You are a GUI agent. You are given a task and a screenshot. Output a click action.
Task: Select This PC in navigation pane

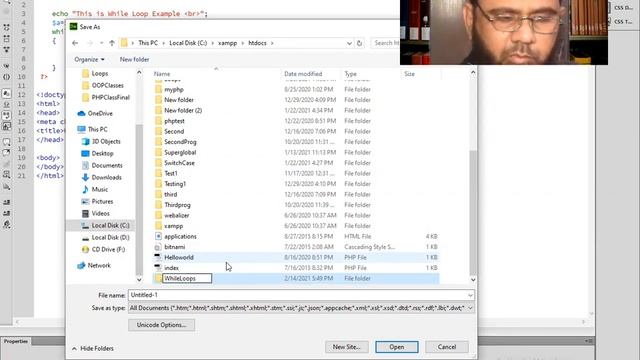coord(98,129)
